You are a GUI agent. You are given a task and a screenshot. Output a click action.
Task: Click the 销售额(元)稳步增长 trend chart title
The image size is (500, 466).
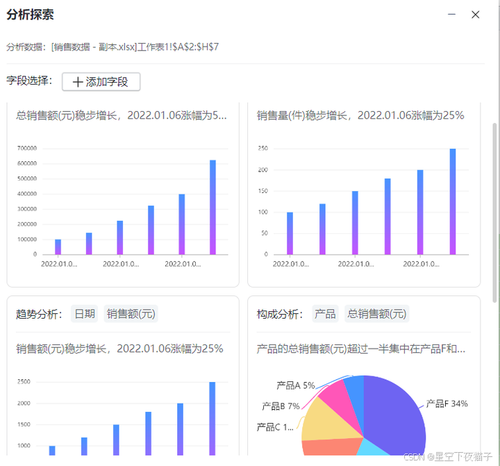point(120,349)
